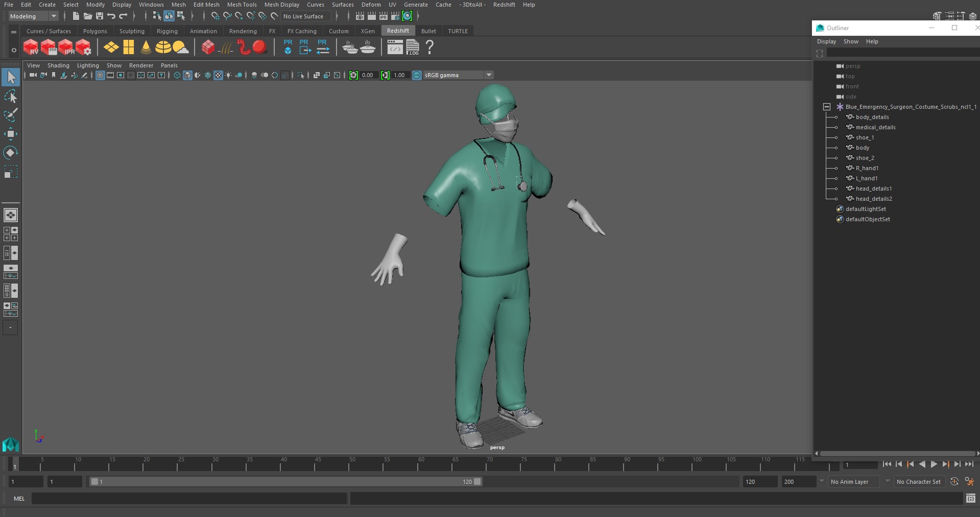Open Redshift help question mark icon
This screenshot has height=517, width=980.
429,48
